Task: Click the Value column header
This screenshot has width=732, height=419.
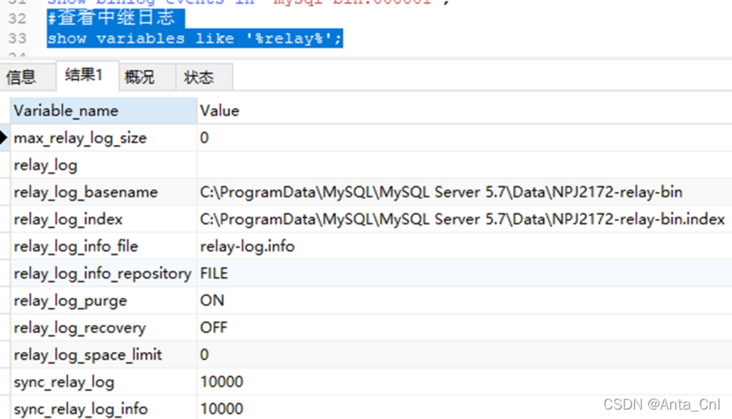Action: [464, 111]
